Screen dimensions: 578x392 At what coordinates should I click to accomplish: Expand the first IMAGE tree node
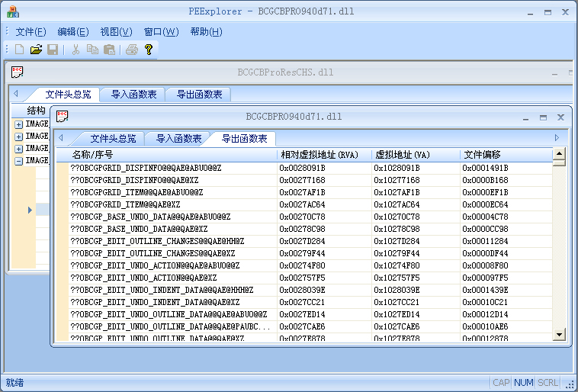point(18,124)
